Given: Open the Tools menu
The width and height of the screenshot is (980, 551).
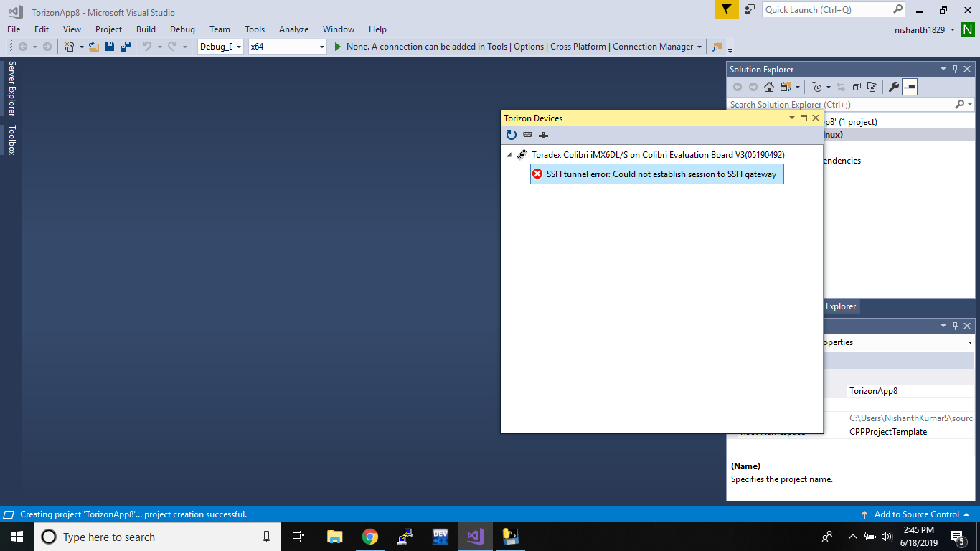Looking at the screenshot, I should coord(255,29).
